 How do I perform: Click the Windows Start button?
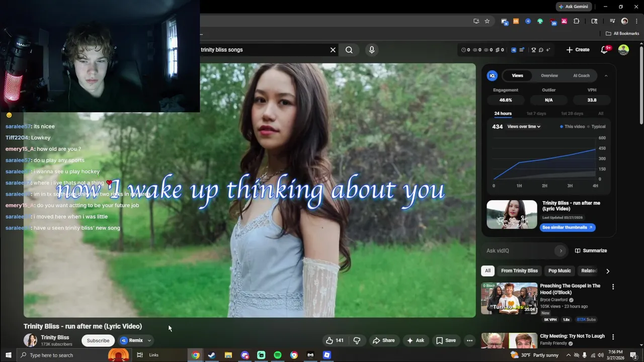[x=8, y=355]
